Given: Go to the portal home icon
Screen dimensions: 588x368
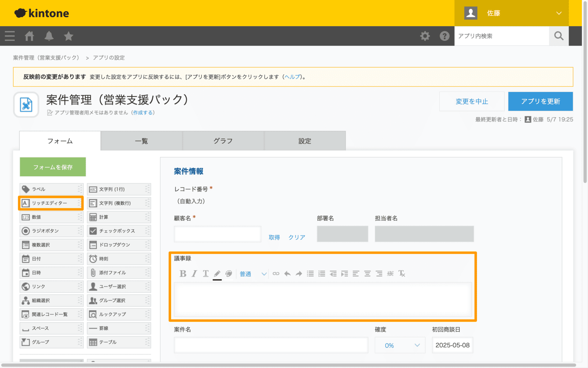Looking at the screenshot, I should coord(29,36).
